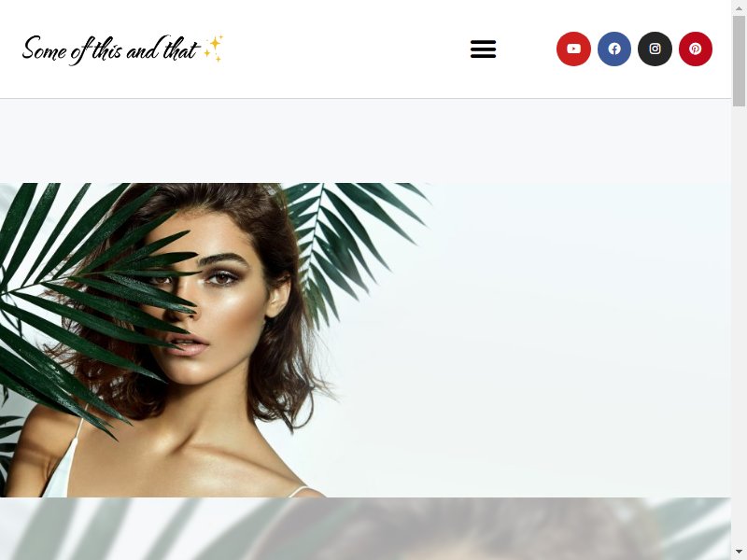747x560 pixels.
Task: Click the vertical scrollbar thumb
Action: [x=739, y=61]
